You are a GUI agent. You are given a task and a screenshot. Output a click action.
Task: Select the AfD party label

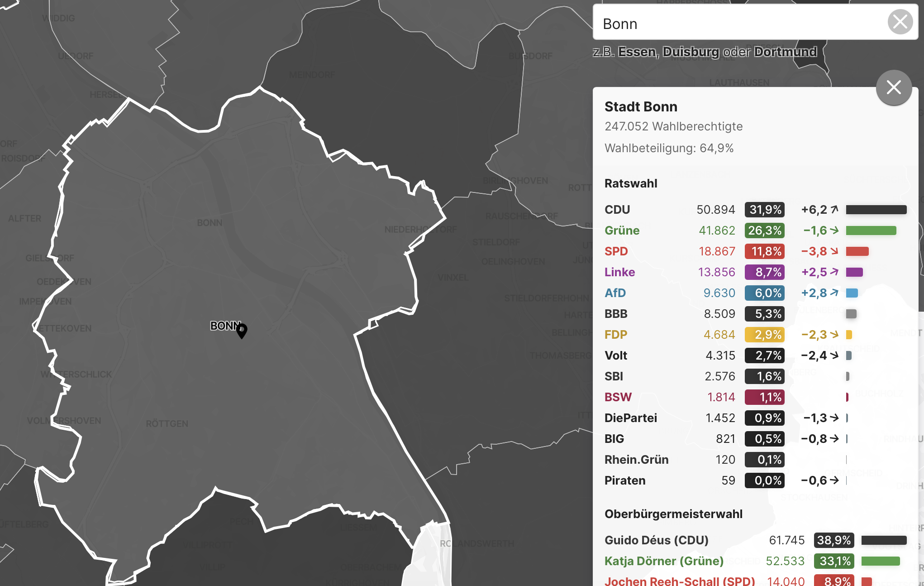pos(615,293)
